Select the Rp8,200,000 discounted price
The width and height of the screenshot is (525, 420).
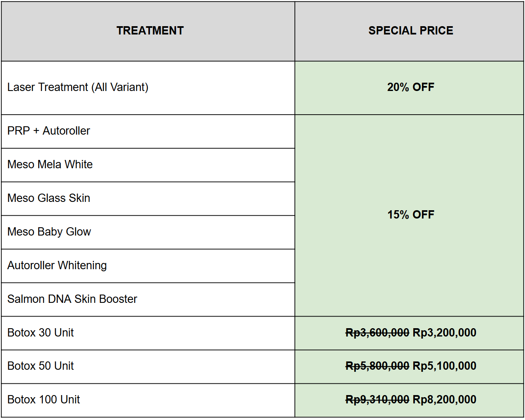click(444, 400)
